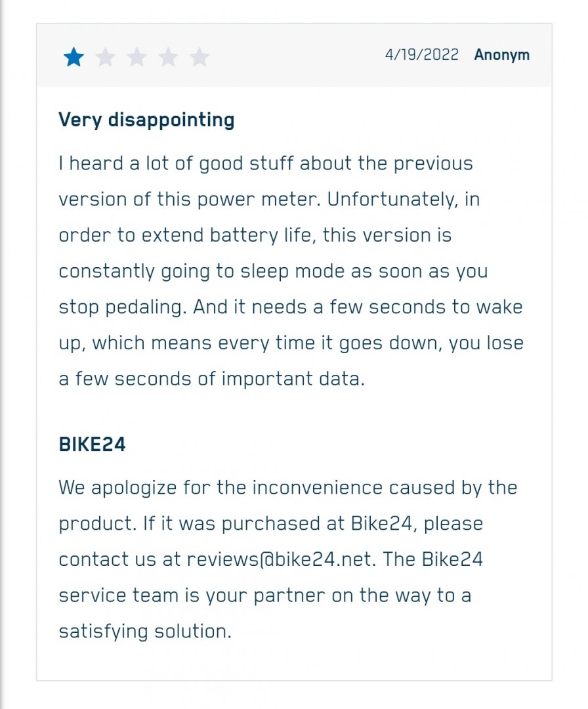Click the Very disappointing review title
Image resolution: width=588 pixels, height=709 pixels.
[x=146, y=120]
